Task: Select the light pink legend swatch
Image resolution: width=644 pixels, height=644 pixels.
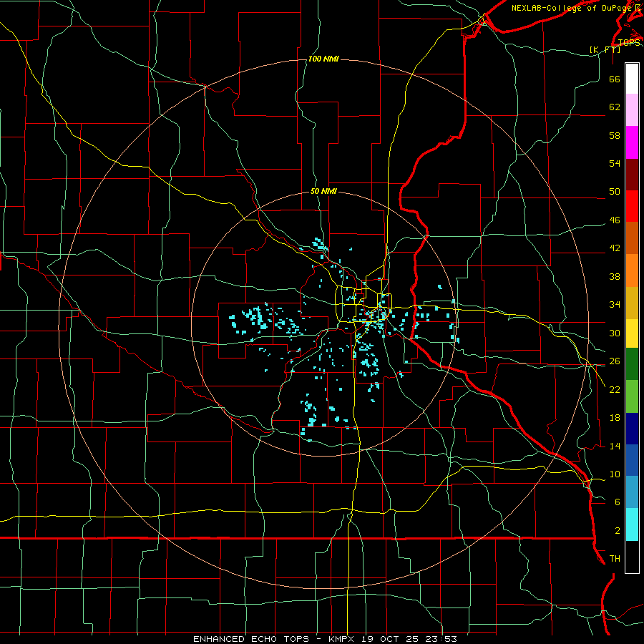Action: point(632,110)
